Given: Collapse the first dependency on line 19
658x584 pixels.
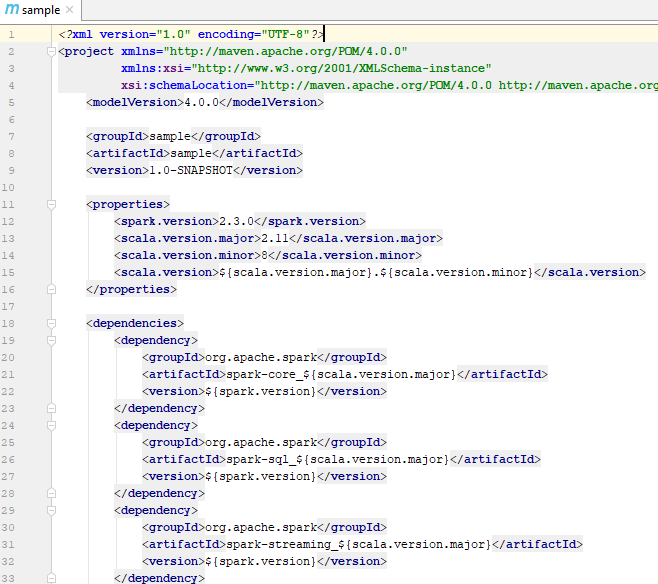Looking at the screenshot, I should click(51, 341).
